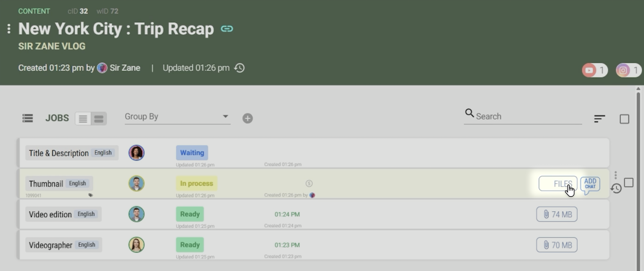Add a new job with plus icon
This screenshot has height=271, width=644.
click(248, 118)
